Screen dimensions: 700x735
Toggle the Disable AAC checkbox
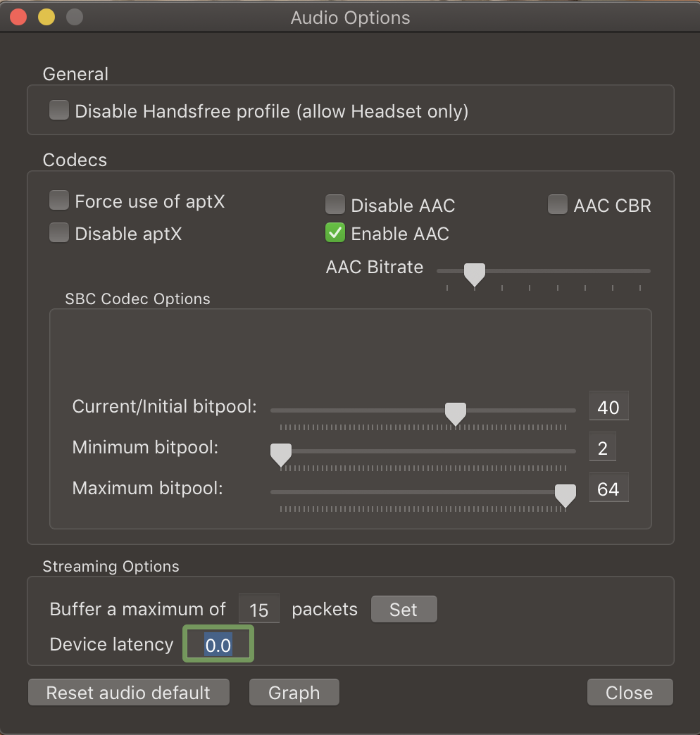(x=335, y=204)
